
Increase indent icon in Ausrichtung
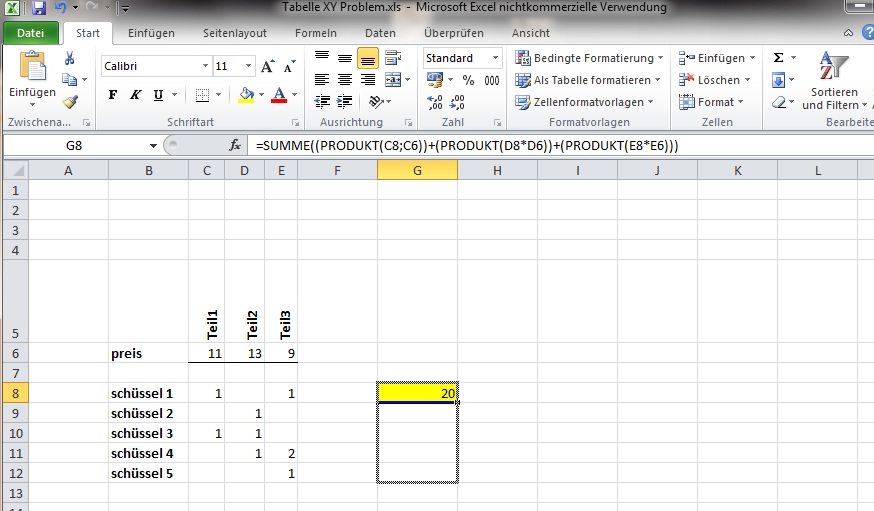tap(345, 101)
